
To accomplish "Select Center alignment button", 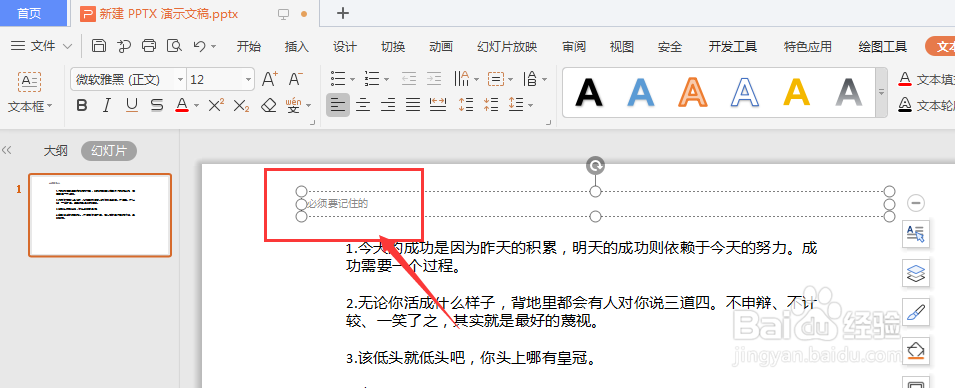I will click(364, 105).
